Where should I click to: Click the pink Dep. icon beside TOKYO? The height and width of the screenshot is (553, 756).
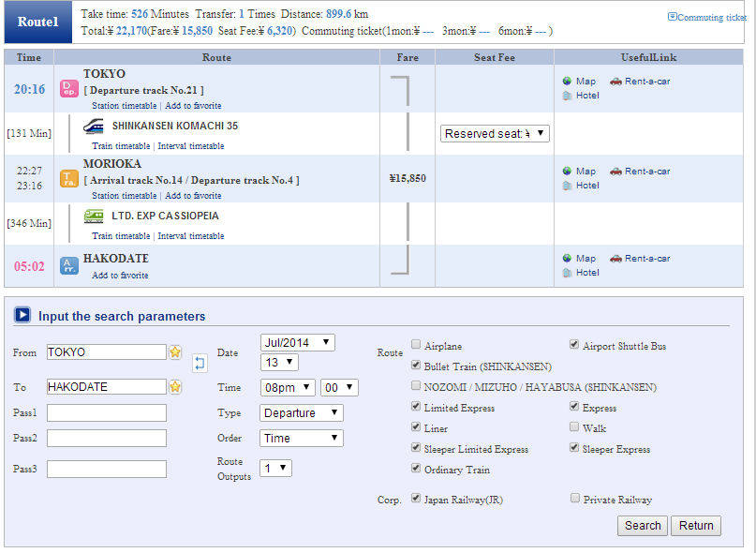coord(69,89)
